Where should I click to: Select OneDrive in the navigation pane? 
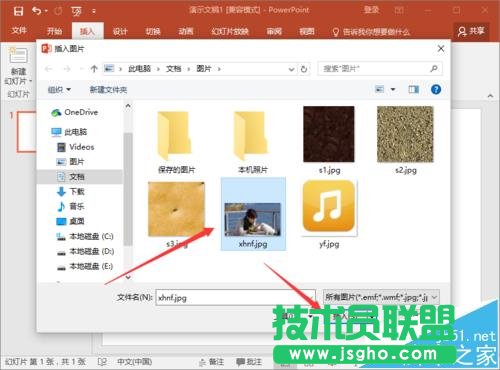(x=75, y=112)
